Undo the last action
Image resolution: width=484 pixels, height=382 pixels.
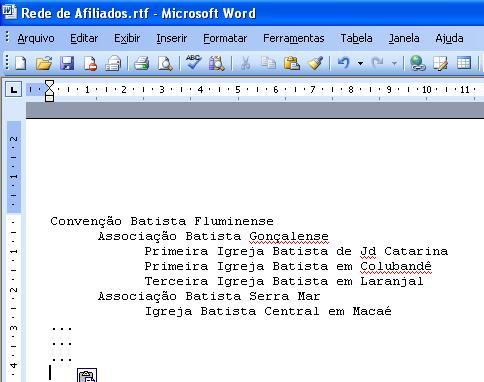tap(344, 63)
